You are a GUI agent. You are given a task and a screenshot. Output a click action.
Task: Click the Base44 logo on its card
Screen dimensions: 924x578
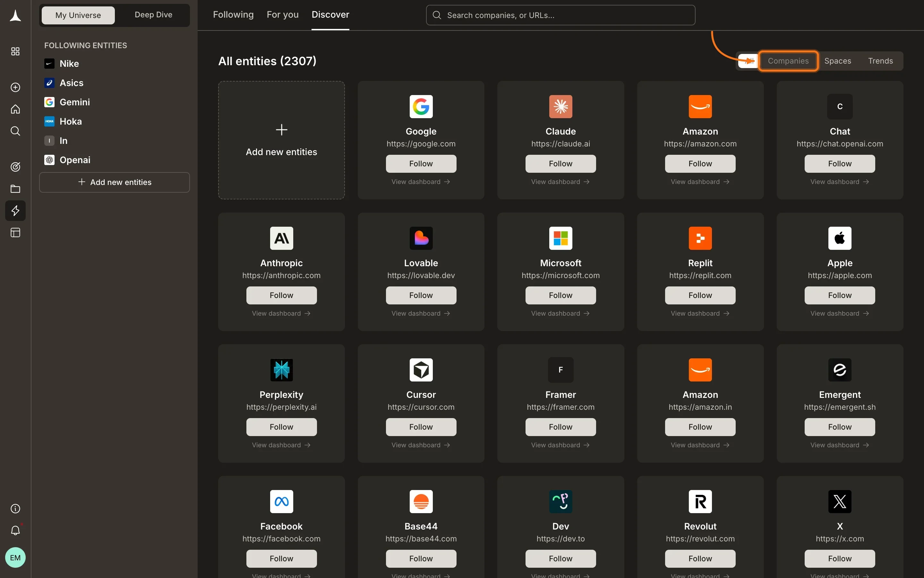click(421, 502)
